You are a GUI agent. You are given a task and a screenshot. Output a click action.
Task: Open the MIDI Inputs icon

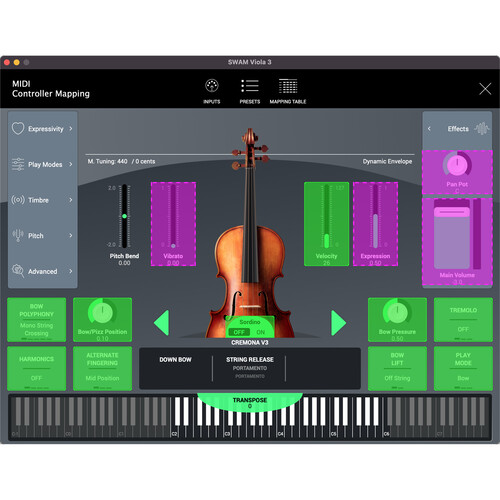[x=212, y=86]
